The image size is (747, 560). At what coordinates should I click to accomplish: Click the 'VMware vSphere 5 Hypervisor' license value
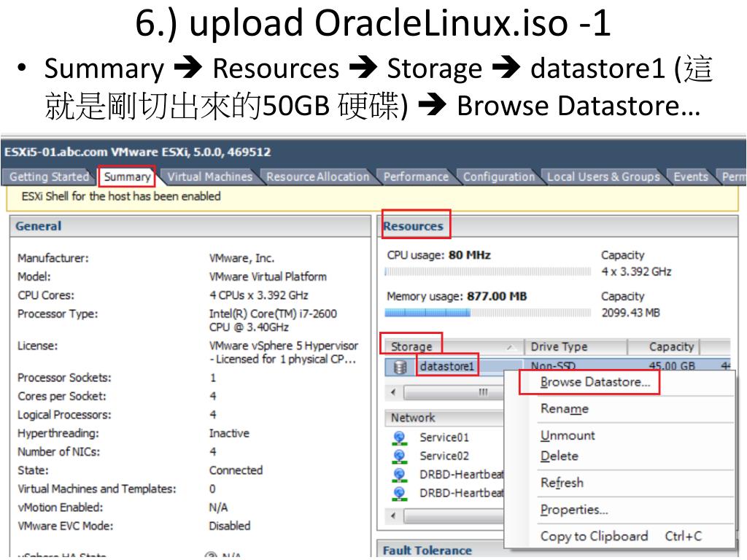284,346
